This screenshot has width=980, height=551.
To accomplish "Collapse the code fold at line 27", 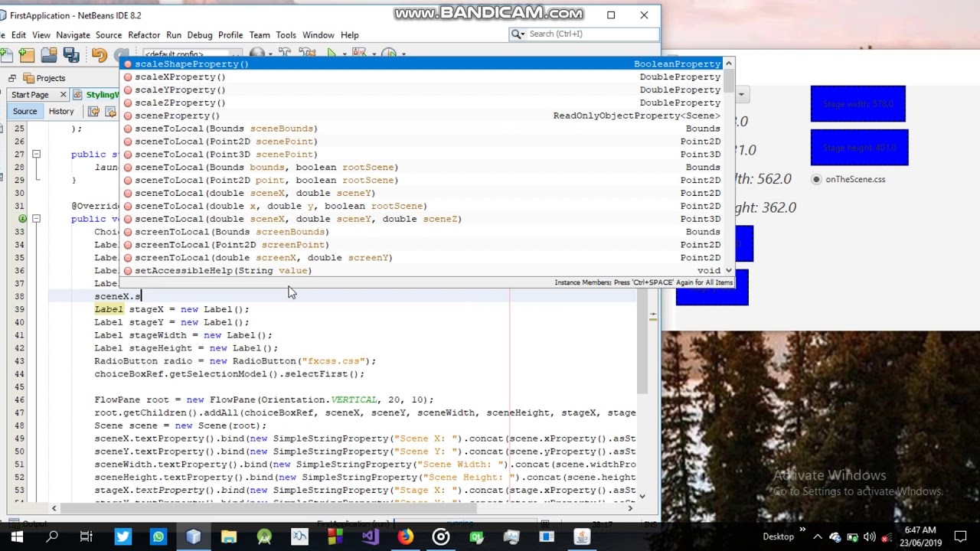I will click(36, 155).
